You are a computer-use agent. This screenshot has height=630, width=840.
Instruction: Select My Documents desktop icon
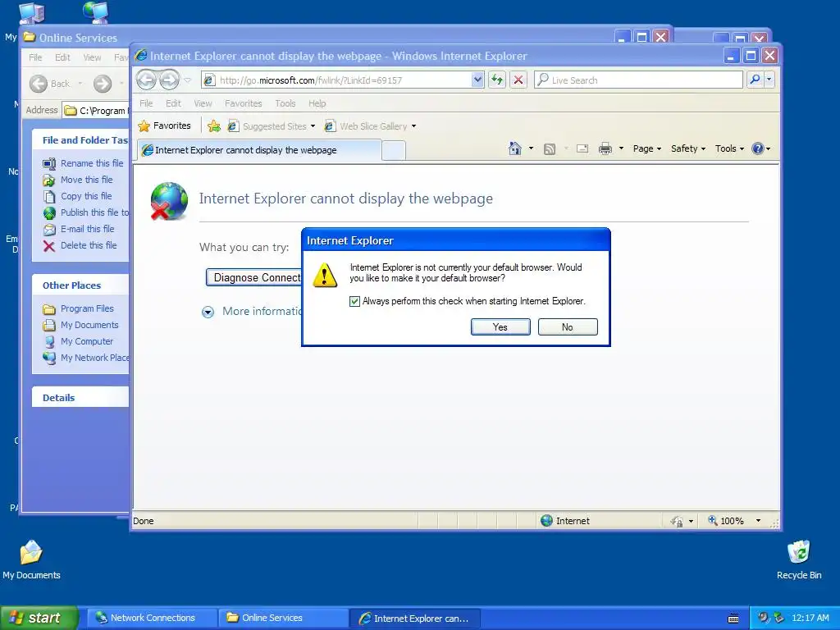tap(31, 560)
